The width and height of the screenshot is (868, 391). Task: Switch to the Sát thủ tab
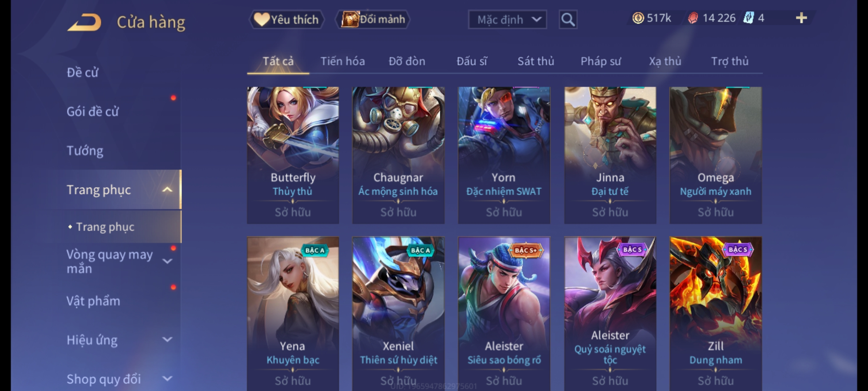[536, 62]
